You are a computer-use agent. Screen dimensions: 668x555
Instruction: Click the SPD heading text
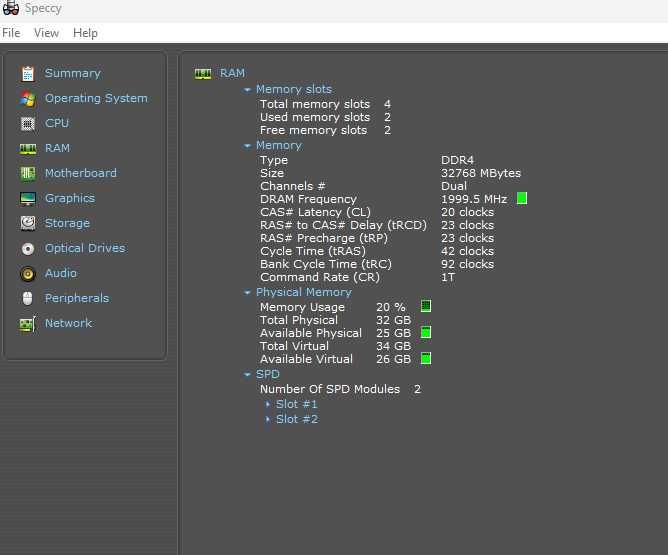click(x=268, y=374)
